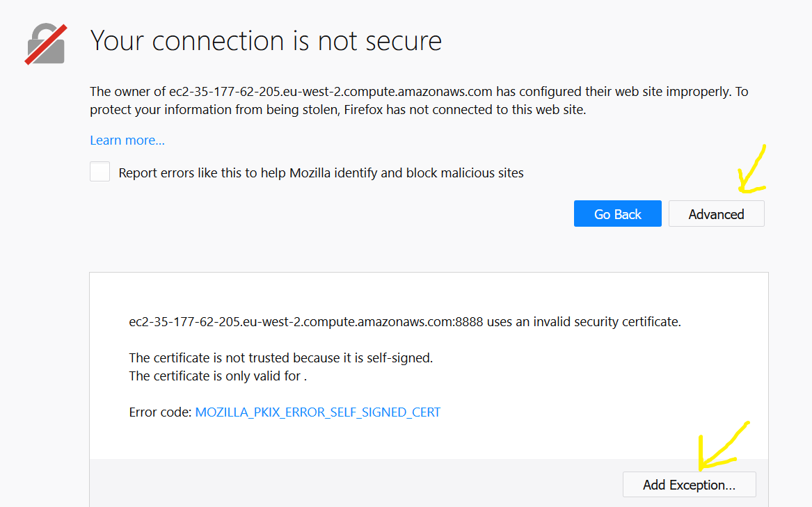Click the "Error code:" label text
Image resolution: width=812 pixels, height=507 pixels.
[160, 412]
